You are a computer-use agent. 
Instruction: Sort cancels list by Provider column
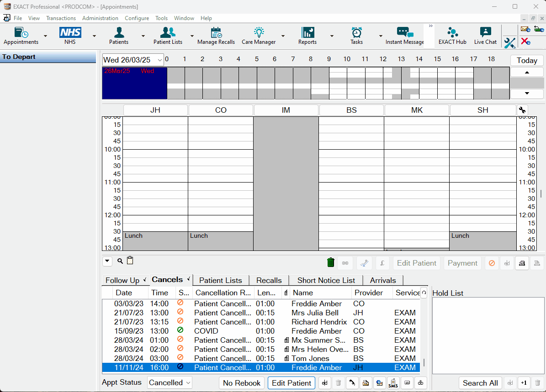[372, 293]
